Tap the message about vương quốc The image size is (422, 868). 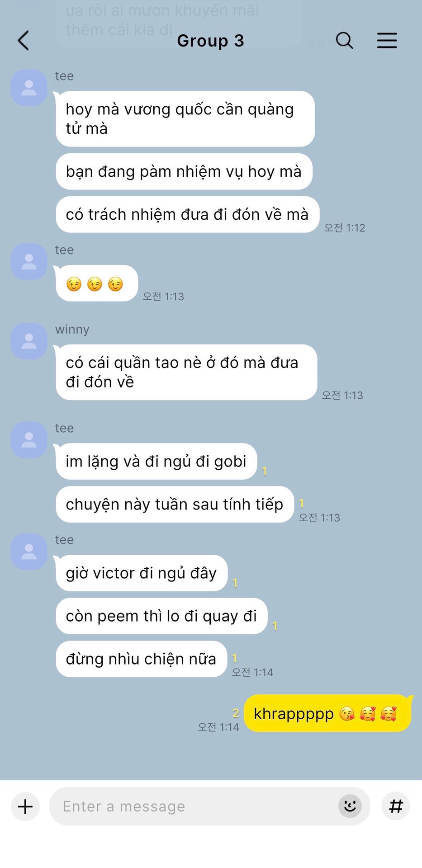(x=185, y=119)
